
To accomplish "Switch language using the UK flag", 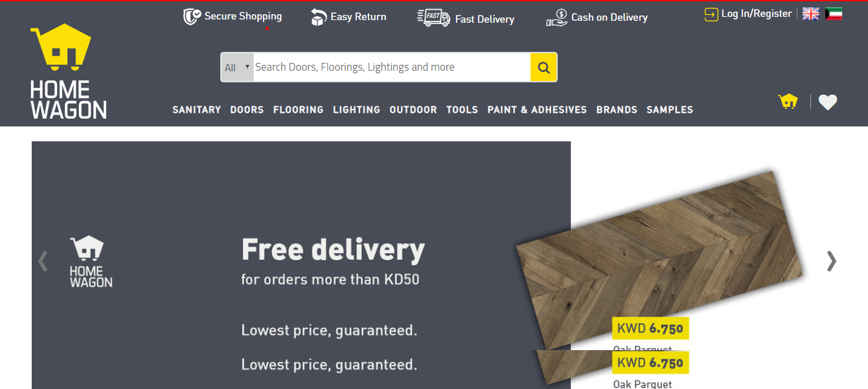I will pyautogui.click(x=810, y=14).
